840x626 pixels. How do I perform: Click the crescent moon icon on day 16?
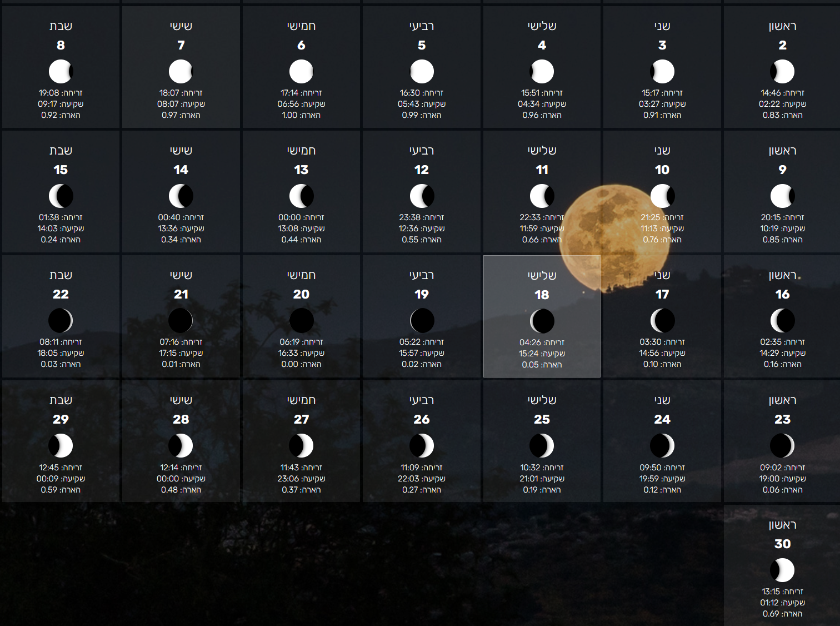coord(782,321)
